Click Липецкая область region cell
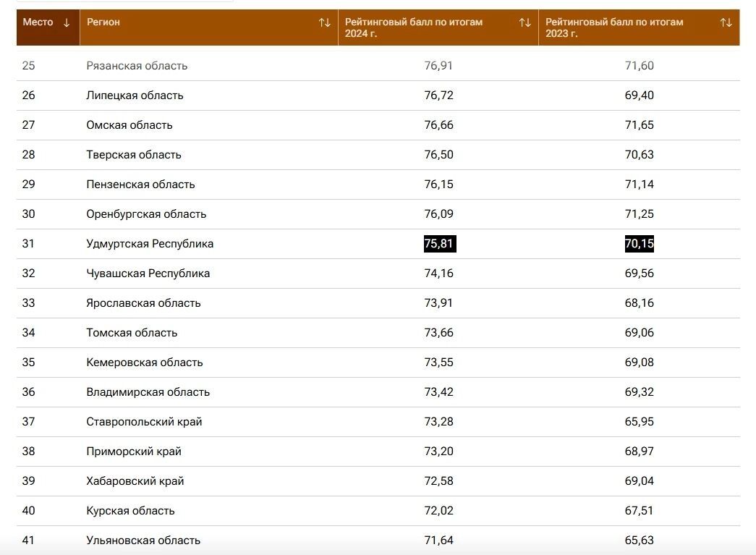 [135, 96]
